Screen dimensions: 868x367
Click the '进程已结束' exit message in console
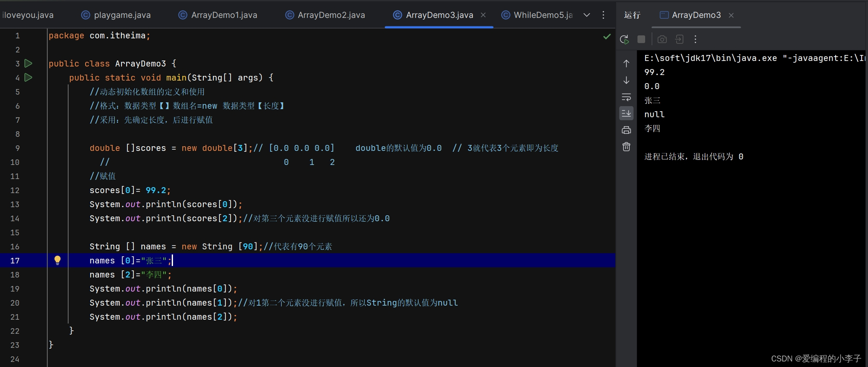point(694,156)
